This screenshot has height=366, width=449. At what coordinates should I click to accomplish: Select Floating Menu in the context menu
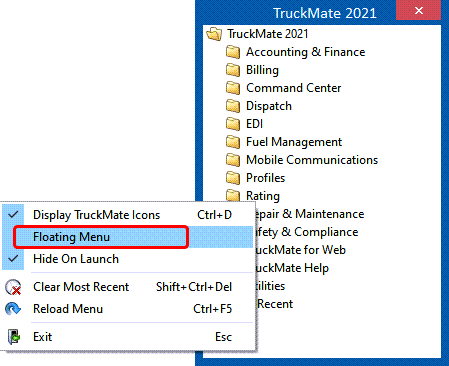tap(128, 237)
